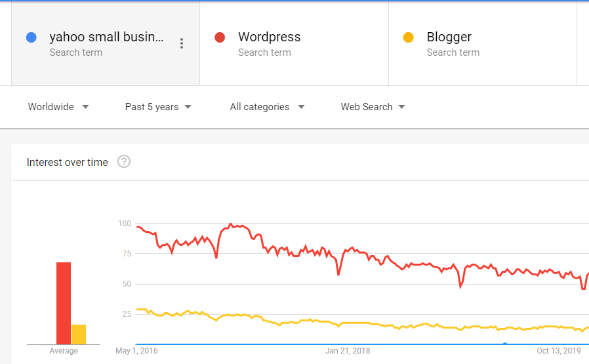The width and height of the screenshot is (589, 364).
Task: Open the Past 5 years time range dropdown
Action: click(x=158, y=107)
